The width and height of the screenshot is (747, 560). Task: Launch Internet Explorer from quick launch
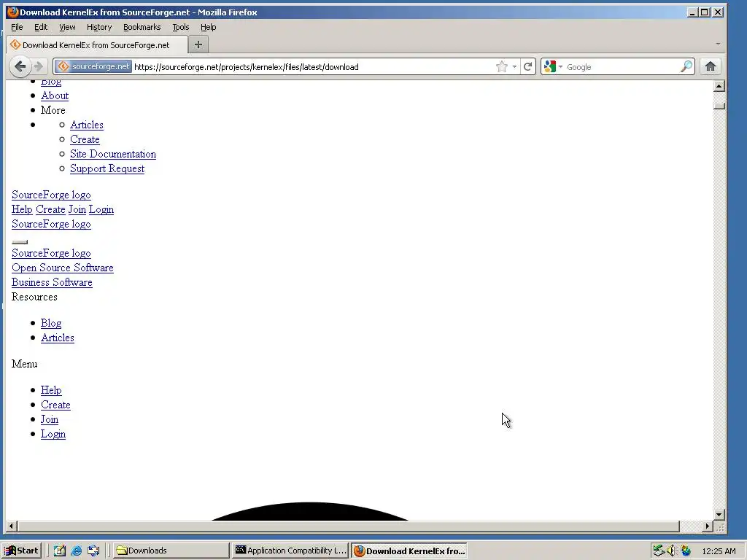point(76,551)
